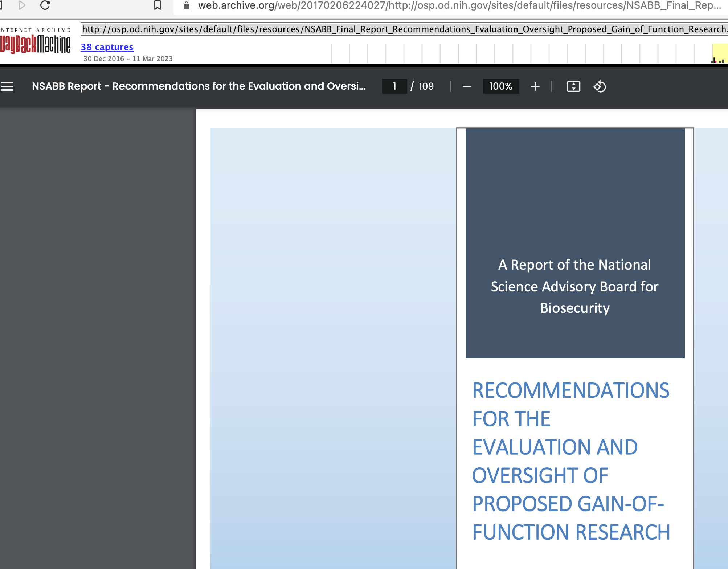This screenshot has width=728, height=569.
Task: Rotate the PDF counterclockwise
Action: 600,86
